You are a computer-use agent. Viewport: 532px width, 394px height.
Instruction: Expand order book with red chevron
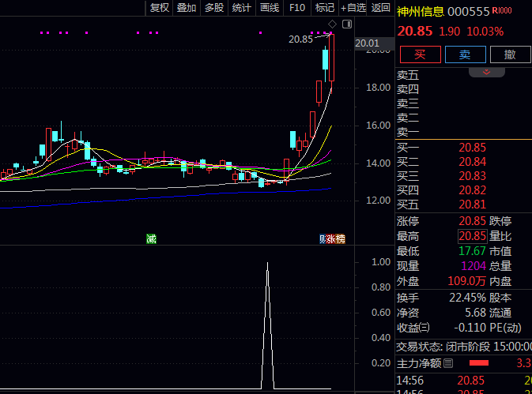click(486, 72)
